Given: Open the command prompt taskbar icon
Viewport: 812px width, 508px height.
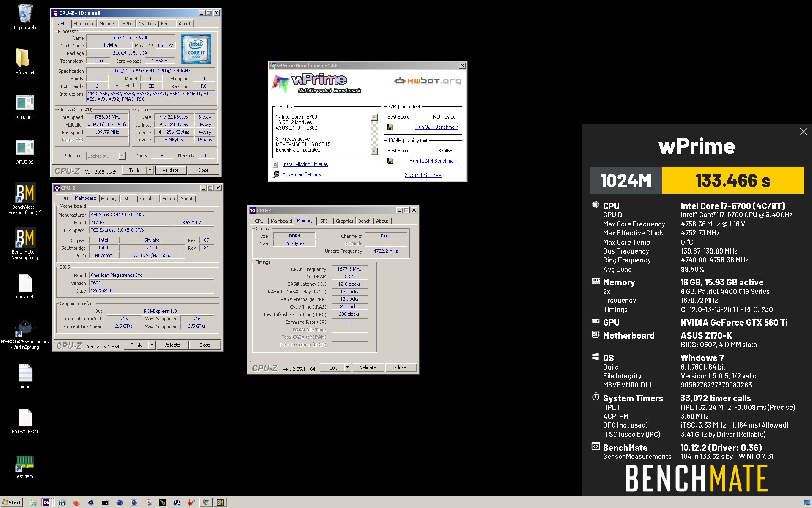Looking at the screenshot, I should [x=105, y=502].
